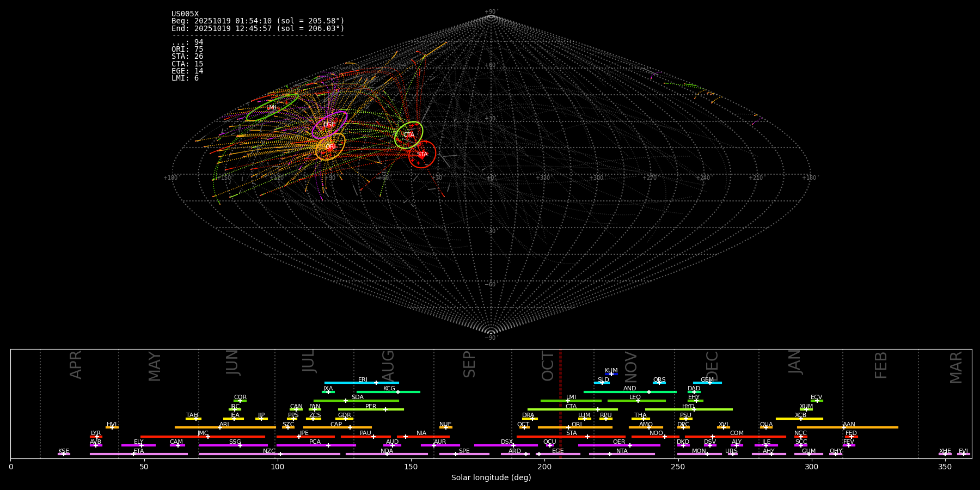Select the Beg: 20251019 01:54:10 line

pos(258,21)
